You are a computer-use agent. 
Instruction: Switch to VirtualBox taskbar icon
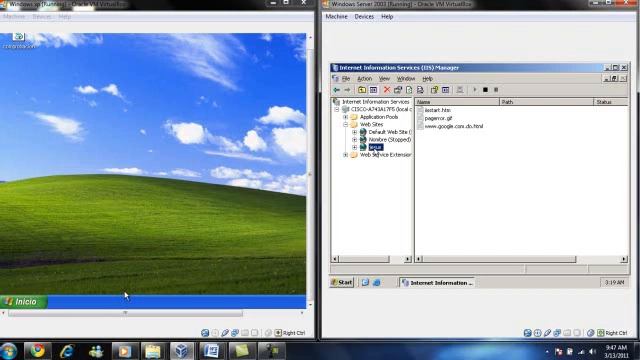[x=182, y=351]
